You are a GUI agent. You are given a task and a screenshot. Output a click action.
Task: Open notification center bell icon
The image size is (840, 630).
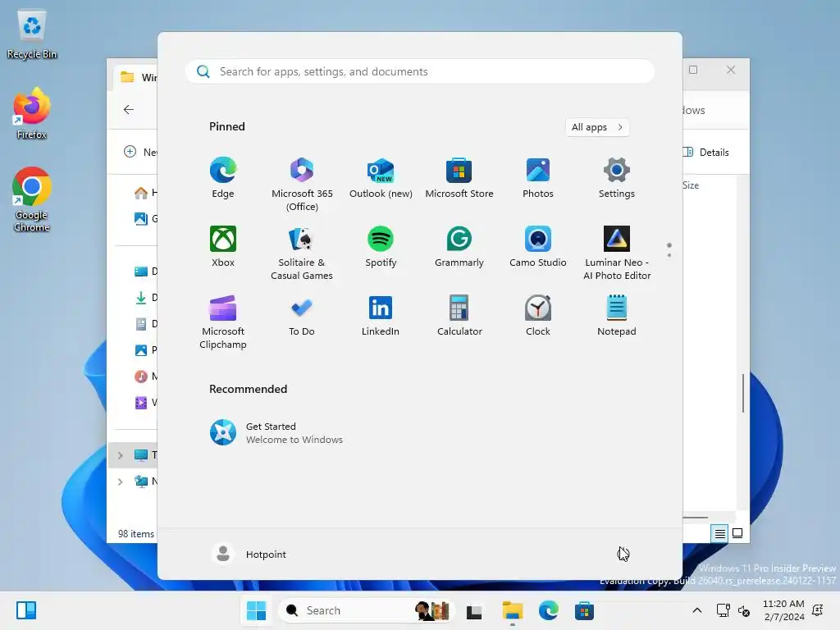click(x=818, y=610)
